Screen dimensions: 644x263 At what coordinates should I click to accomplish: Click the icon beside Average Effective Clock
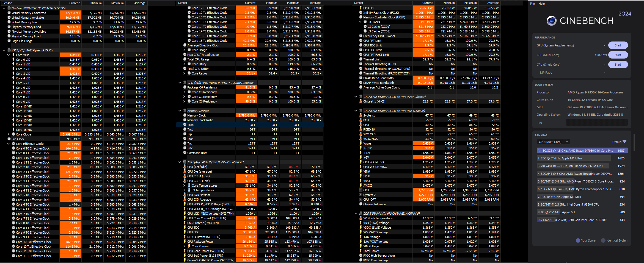click(185, 45)
